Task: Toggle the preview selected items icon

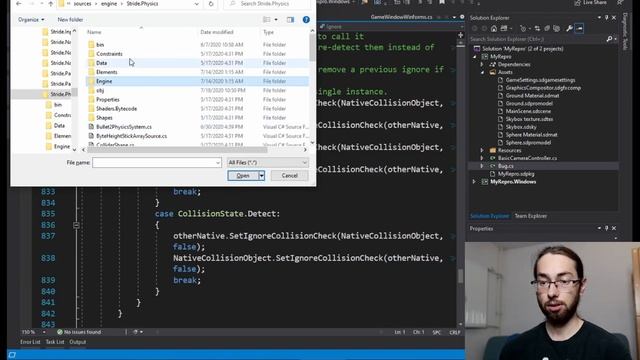Action: (x=579, y=29)
